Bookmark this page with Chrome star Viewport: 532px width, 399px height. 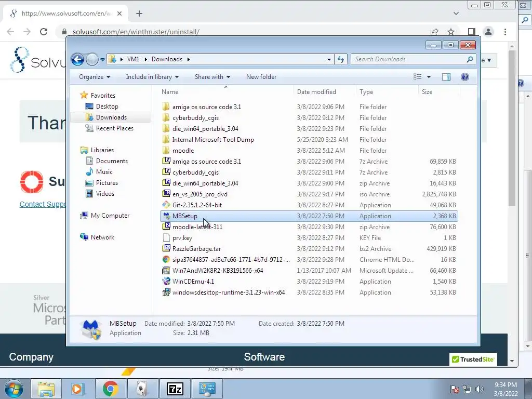pos(450,32)
